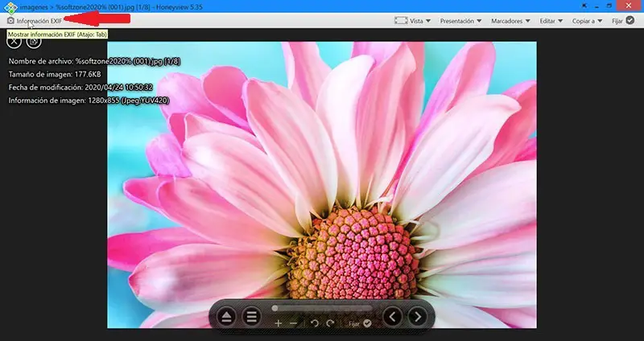Rotate image clockwise
The image size is (644, 341).
click(x=330, y=323)
